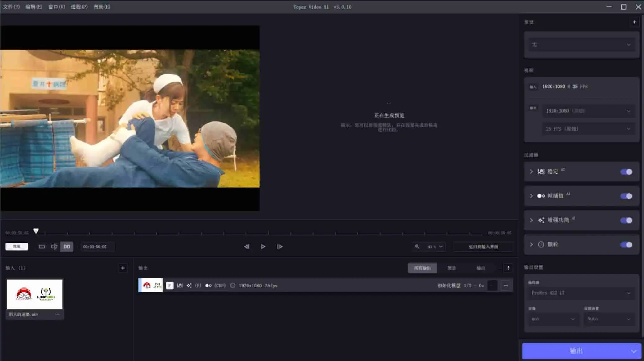644x361 pixels.
Task: Expand the 颗粒 grain filter settings
Action: [x=531, y=245]
